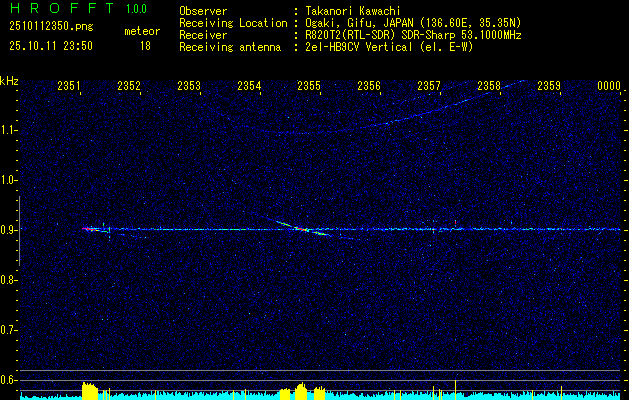Image resolution: width=629 pixels, height=400 pixels.
Task: Click the 1.1 frequency axis label
Action: [x=10, y=130]
